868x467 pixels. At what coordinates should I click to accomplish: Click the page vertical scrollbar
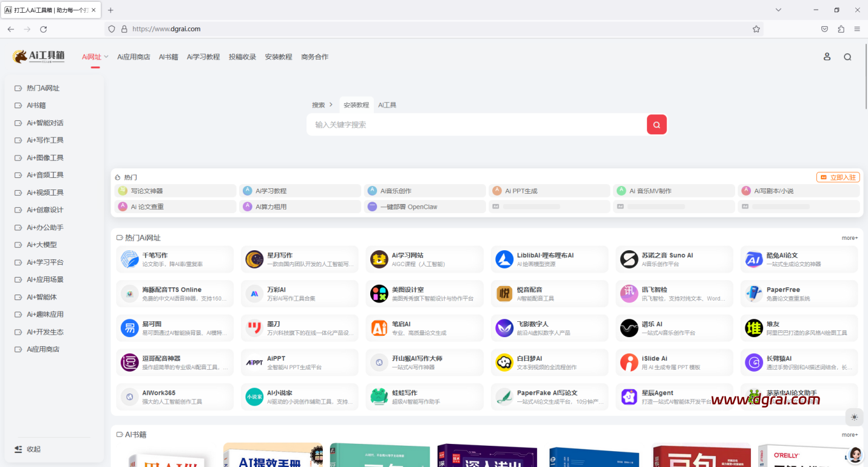tap(866, 76)
